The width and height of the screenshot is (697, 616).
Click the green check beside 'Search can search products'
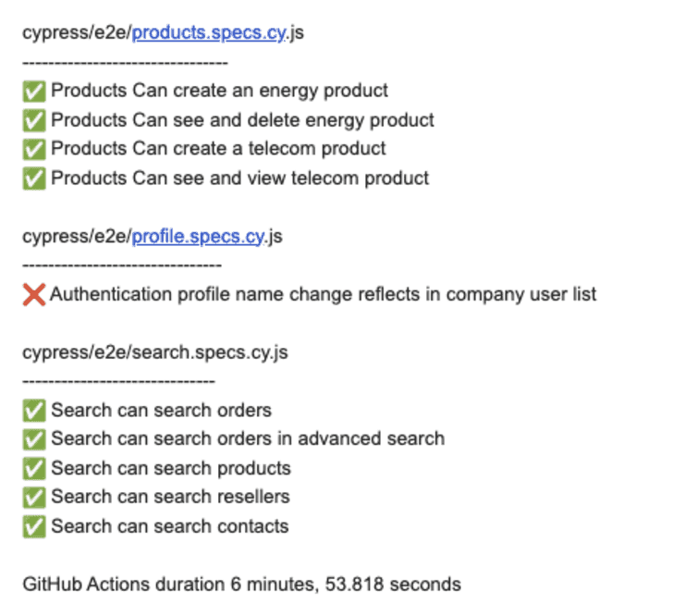click(x=34, y=468)
